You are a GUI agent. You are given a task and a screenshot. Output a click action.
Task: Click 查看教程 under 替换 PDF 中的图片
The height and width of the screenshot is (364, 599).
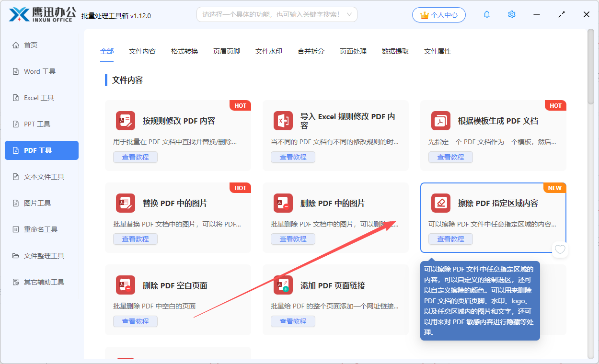click(x=135, y=239)
